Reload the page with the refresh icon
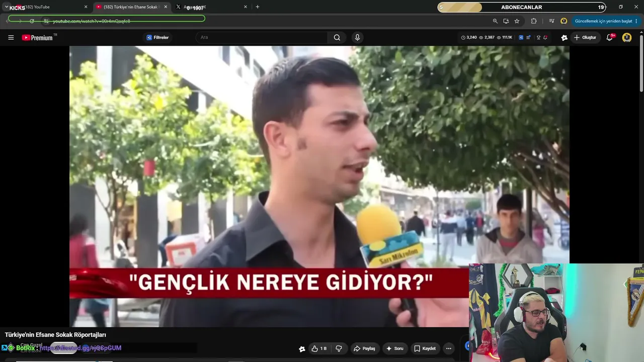This screenshot has height=362, width=644. (32, 21)
